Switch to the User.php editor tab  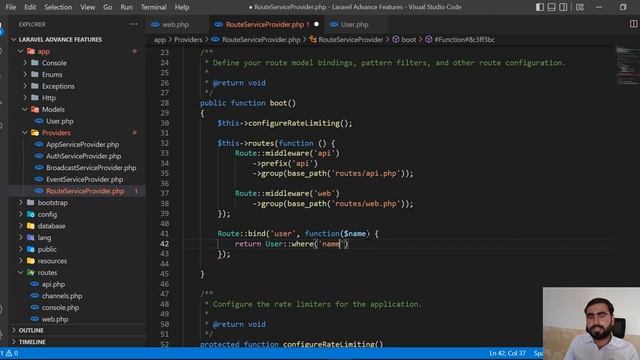(355, 24)
